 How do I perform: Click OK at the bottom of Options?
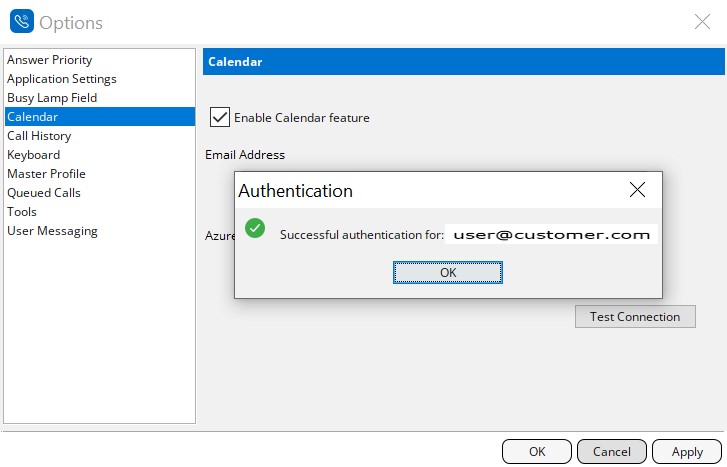coord(537,452)
